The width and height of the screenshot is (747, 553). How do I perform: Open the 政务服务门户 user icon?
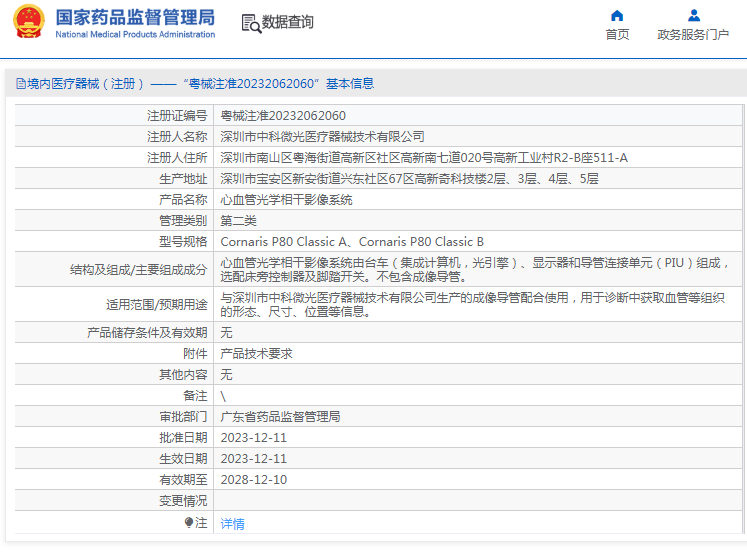694,16
